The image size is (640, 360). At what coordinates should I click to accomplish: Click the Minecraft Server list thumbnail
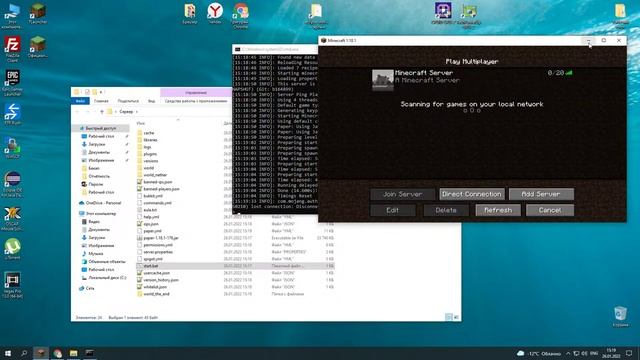pos(382,80)
